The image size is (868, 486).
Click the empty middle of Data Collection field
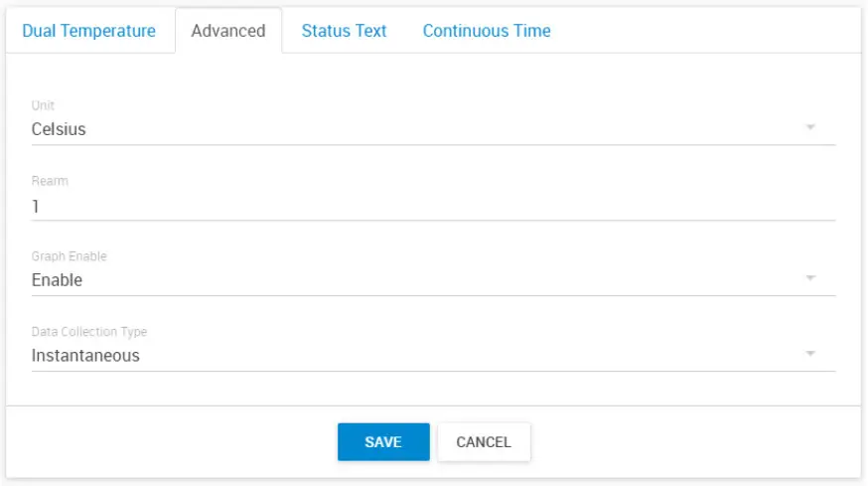click(433, 356)
